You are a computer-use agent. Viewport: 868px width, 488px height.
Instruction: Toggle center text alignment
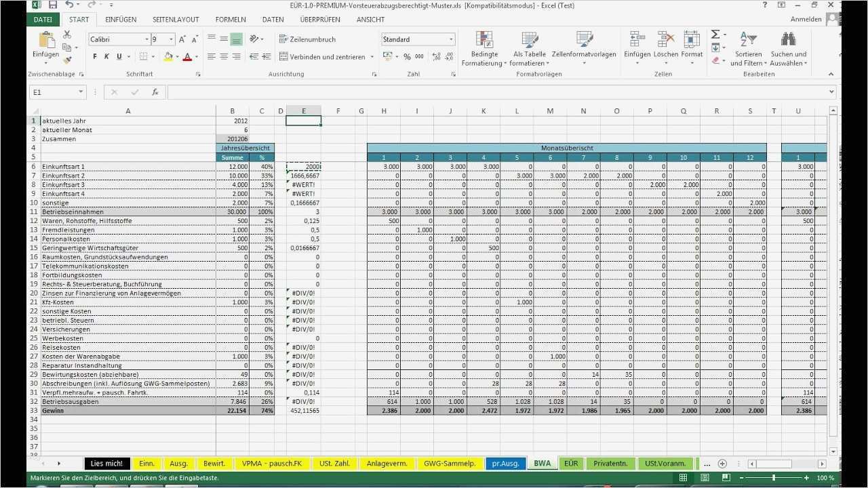pyautogui.click(x=222, y=56)
